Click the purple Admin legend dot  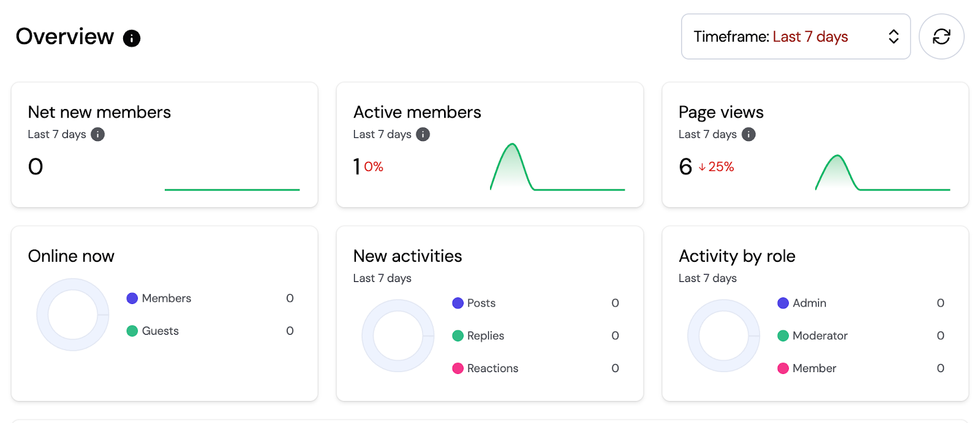783,303
